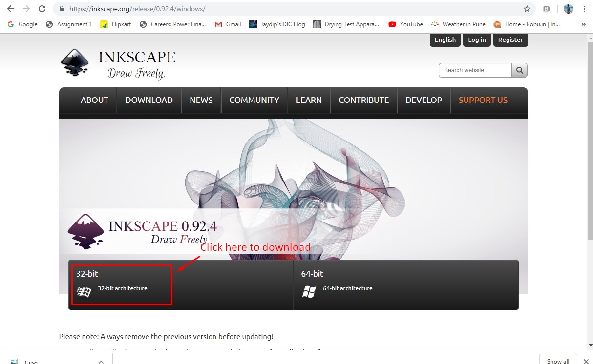The width and height of the screenshot is (593, 364).
Task: Click the browser extension icon beside star
Action: (x=547, y=9)
